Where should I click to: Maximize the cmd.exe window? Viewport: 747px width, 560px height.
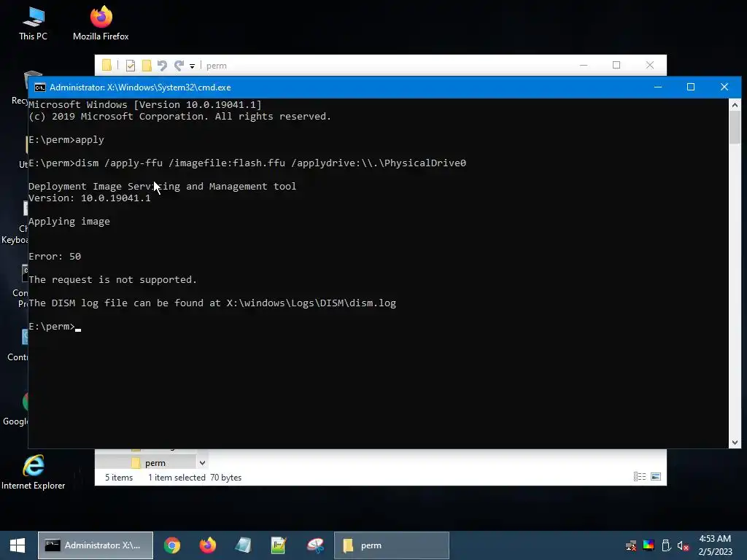691,87
